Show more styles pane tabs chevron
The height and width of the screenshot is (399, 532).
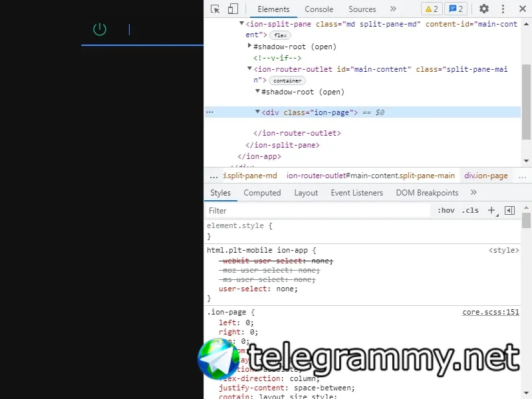tap(473, 193)
